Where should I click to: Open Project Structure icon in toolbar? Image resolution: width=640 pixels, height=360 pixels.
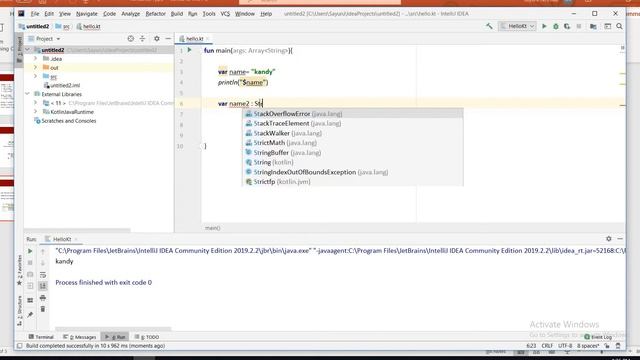click(593, 26)
